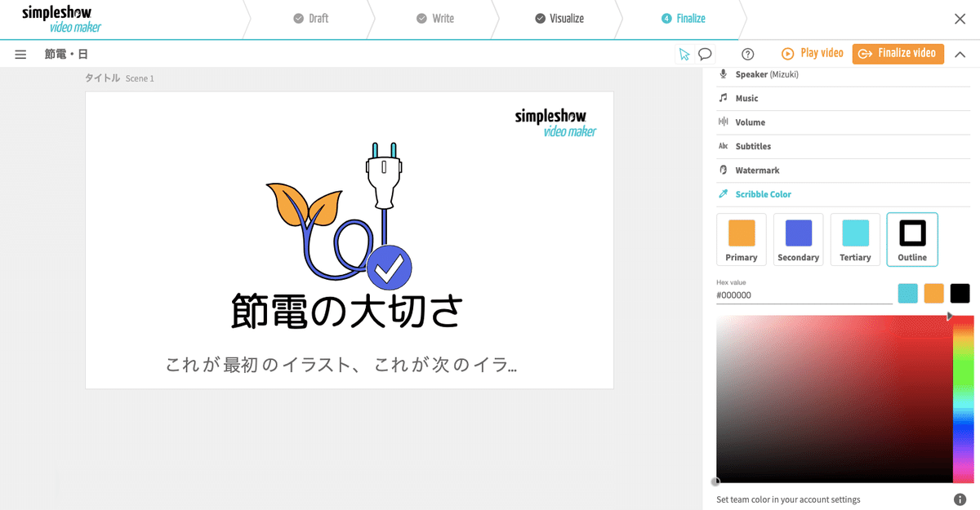980x510 pixels.
Task: Click the Hex value input field
Action: [804, 295]
